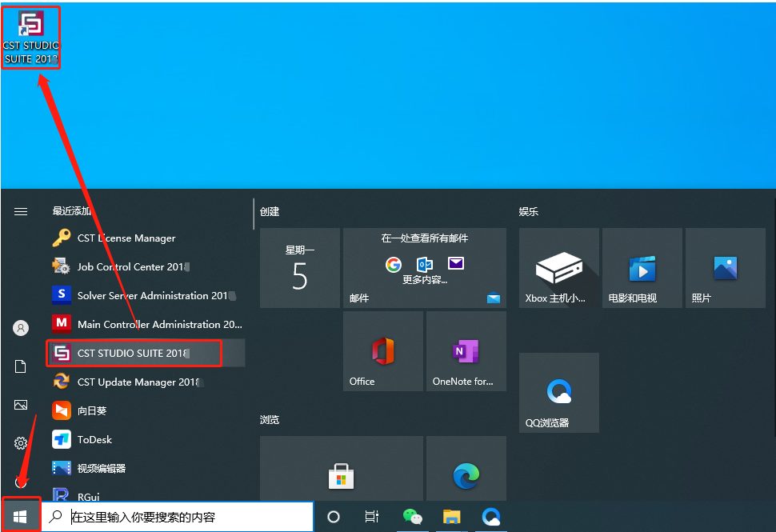Open Cortana from the taskbar circle

coord(334,517)
